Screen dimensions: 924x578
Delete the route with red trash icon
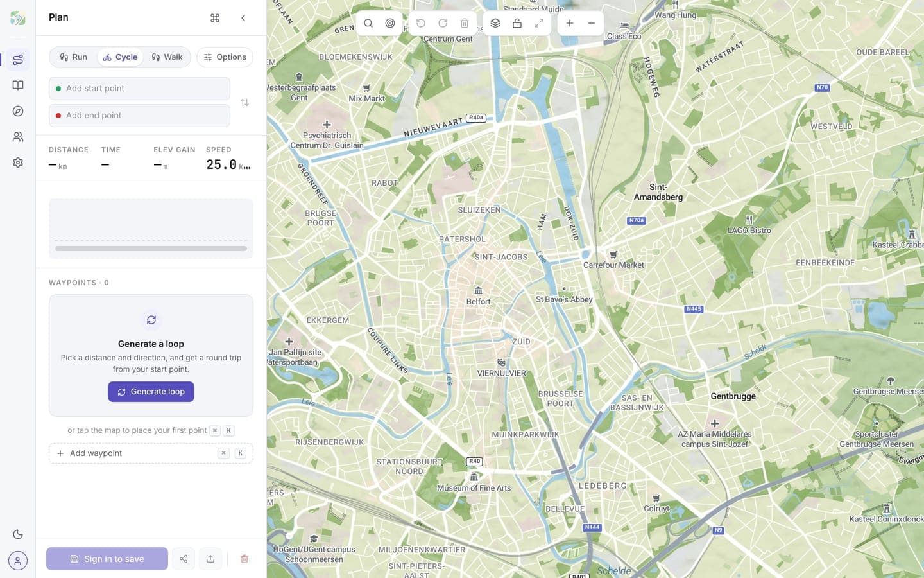coord(244,559)
